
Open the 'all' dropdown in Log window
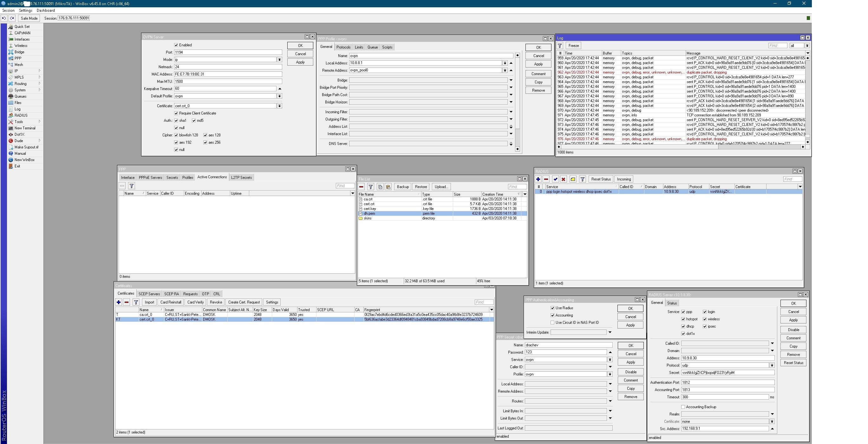coord(807,46)
